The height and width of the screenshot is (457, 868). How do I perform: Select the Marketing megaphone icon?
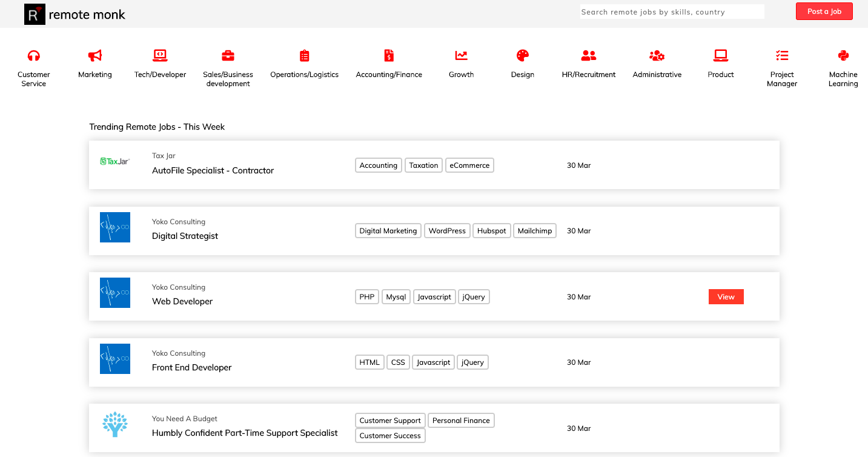[x=95, y=56]
